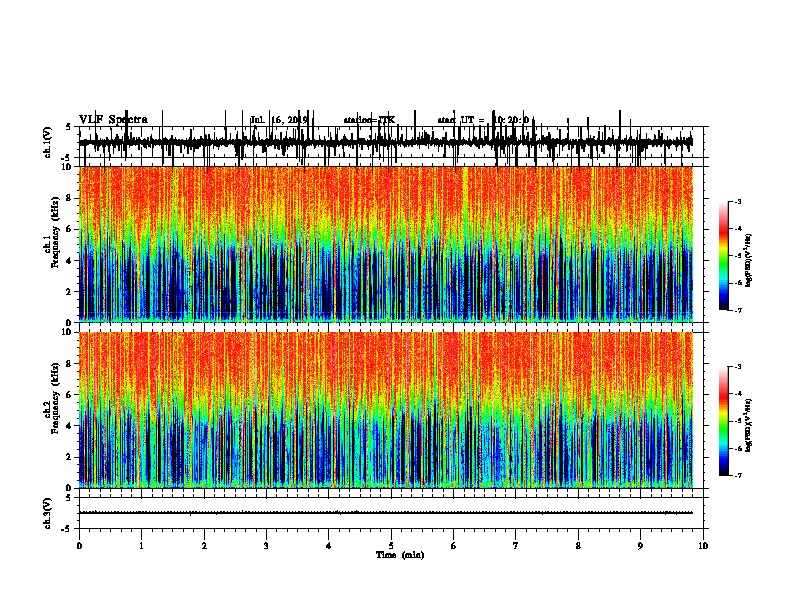Click the "2" kHz tick of ch.2 spectrogram
Screen dimensions: 792x612
pos(70,457)
